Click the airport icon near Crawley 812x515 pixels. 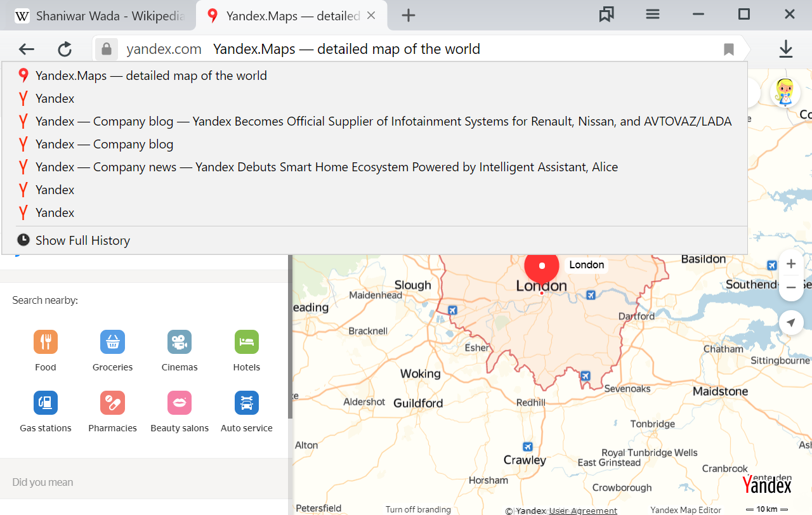point(527,447)
